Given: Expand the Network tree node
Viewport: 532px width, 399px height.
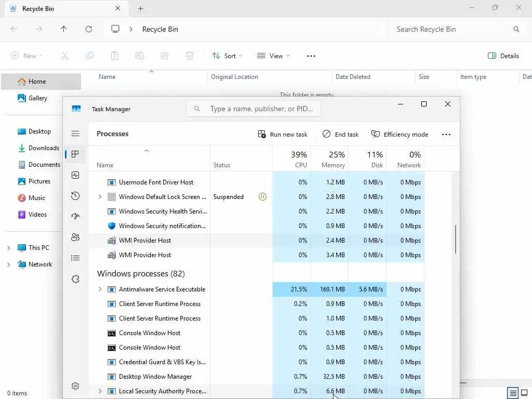Looking at the screenshot, I should (8, 264).
